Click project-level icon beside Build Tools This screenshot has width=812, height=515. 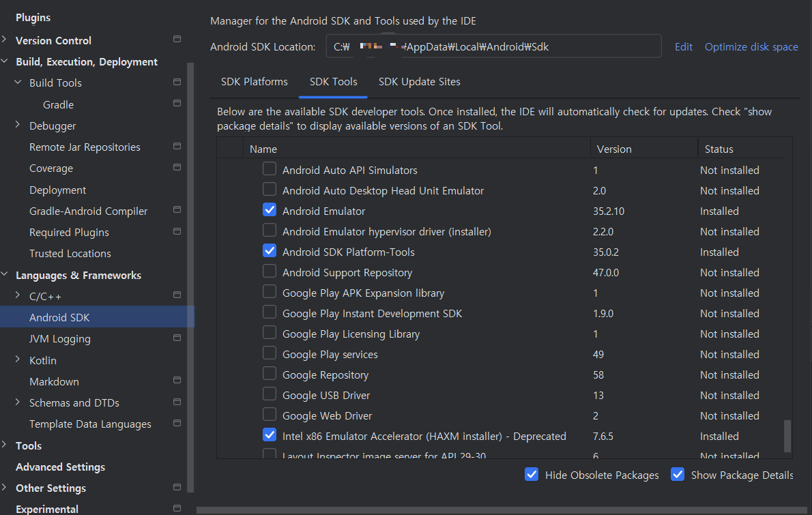point(177,83)
